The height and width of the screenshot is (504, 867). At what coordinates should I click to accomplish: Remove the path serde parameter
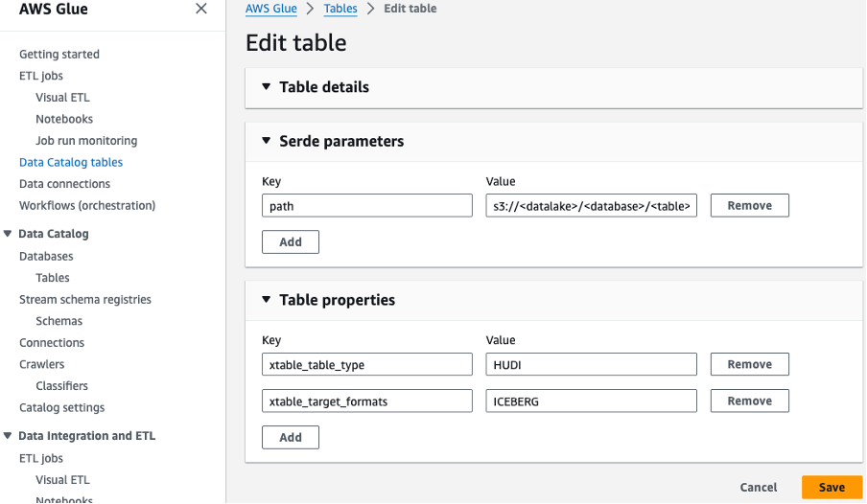coord(749,205)
